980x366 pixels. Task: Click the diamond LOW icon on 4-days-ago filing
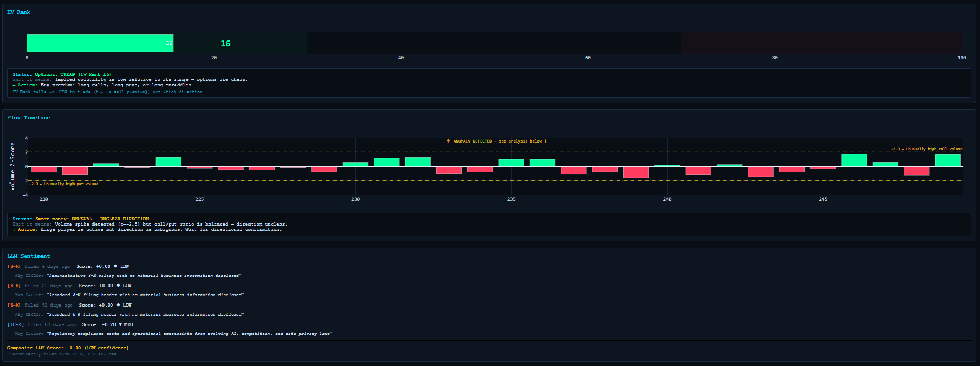coord(116,266)
